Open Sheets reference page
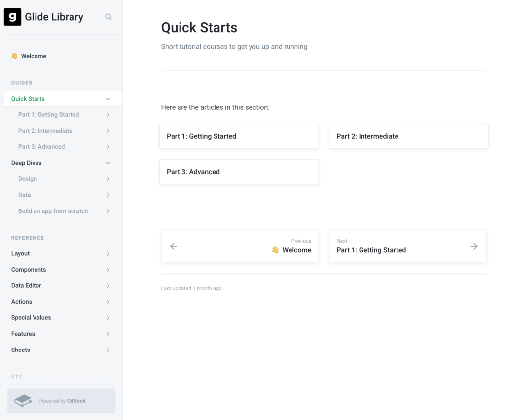The image size is (505, 420). (21, 350)
